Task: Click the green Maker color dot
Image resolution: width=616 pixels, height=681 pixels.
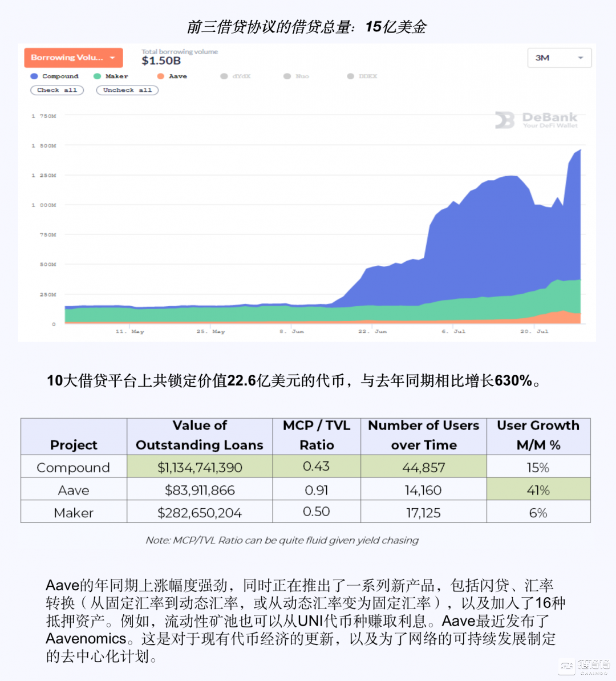Action: [97, 76]
